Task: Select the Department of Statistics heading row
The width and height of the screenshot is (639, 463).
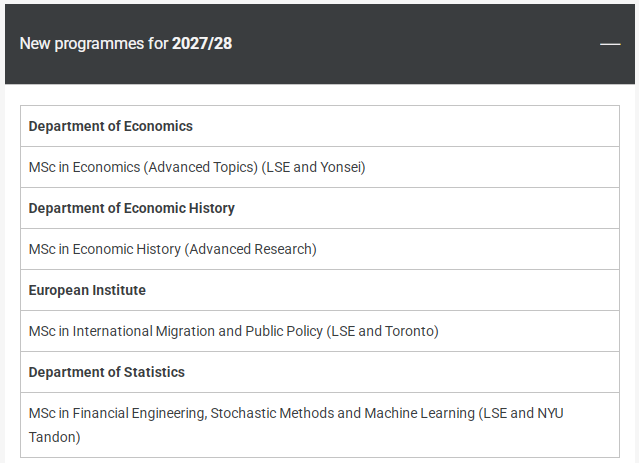Action: click(x=320, y=372)
